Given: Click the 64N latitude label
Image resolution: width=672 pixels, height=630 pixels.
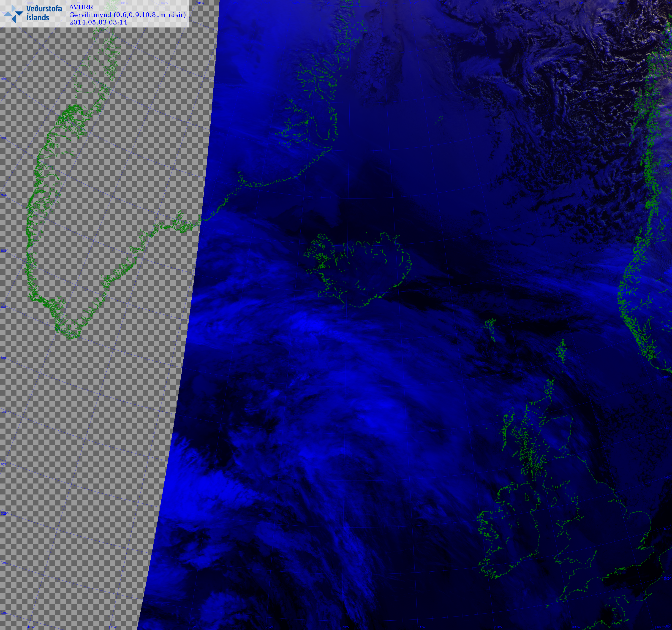Looking at the screenshot, I should [4, 195].
